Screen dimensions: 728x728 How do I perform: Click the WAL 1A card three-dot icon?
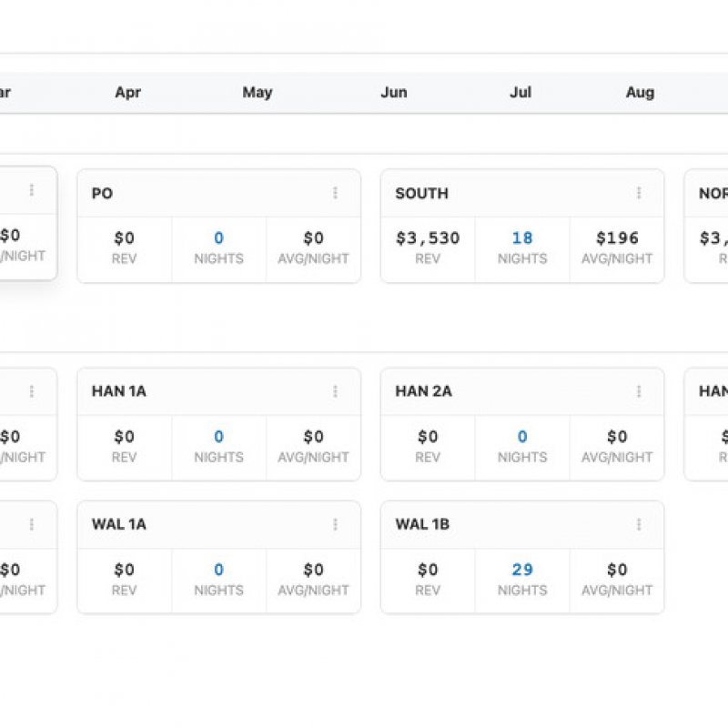point(335,524)
